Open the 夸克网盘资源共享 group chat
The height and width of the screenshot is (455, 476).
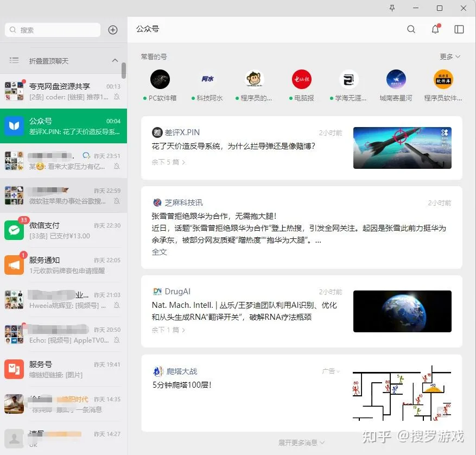click(x=64, y=91)
